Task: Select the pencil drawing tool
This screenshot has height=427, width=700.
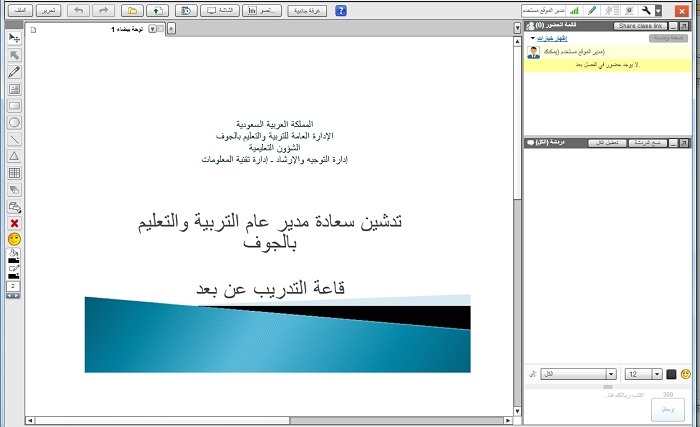Action: pyautogui.click(x=14, y=72)
